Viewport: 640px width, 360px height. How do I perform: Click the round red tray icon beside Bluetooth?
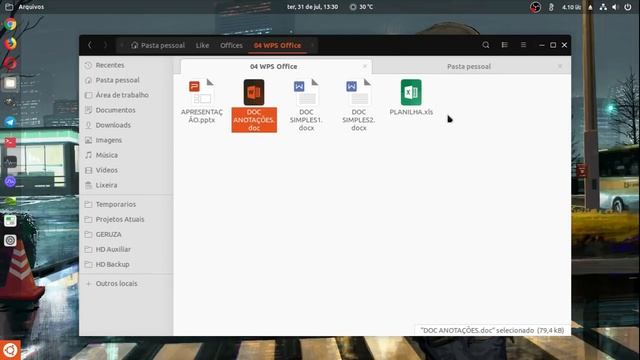pos(535,7)
